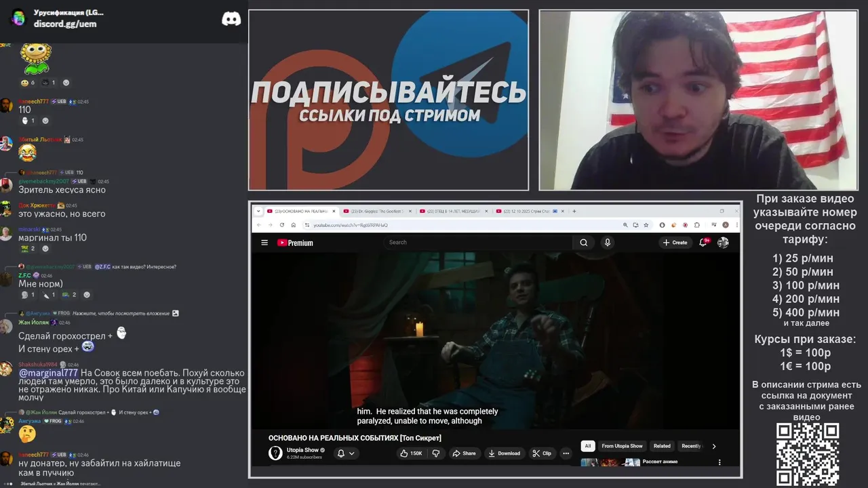Click the video title ОСНОВАНО НА РЕАЛЬНЫХ СОБЫТИЯХ
The height and width of the screenshot is (488, 868).
point(355,438)
